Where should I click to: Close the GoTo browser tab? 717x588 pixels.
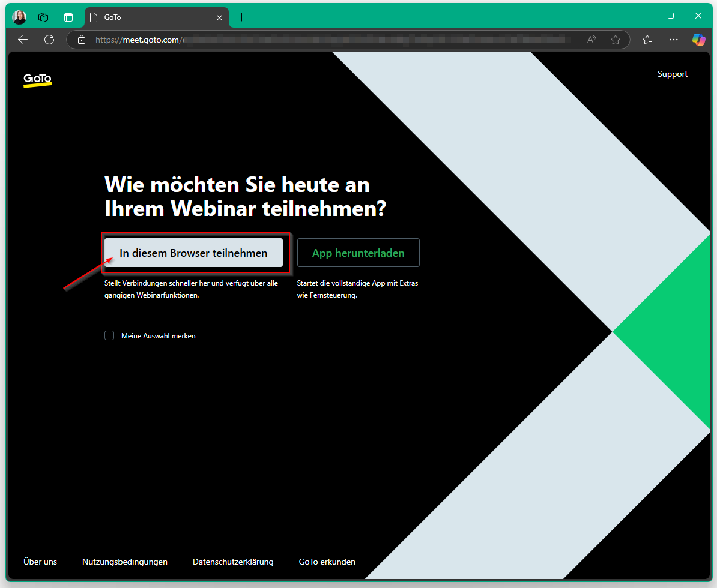[220, 17]
